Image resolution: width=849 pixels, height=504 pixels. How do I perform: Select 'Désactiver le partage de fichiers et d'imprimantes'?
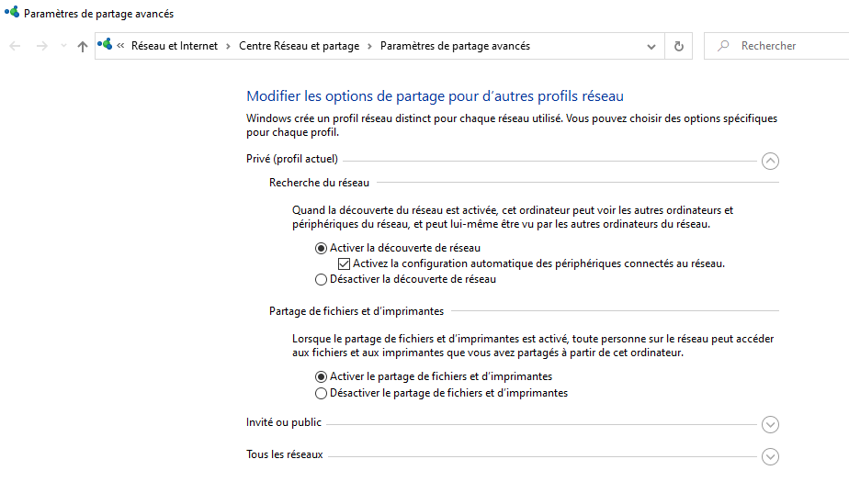pyautogui.click(x=441, y=393)
